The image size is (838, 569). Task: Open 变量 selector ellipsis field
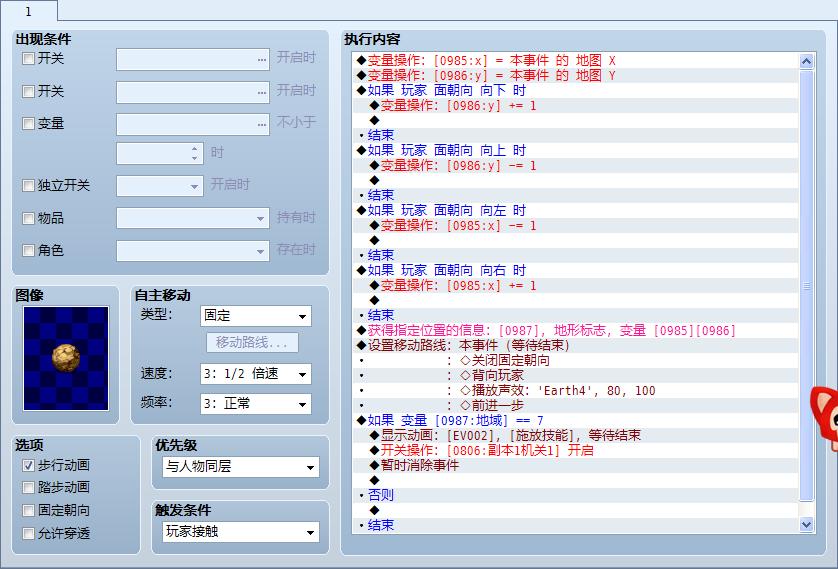(x=193, y=124)
